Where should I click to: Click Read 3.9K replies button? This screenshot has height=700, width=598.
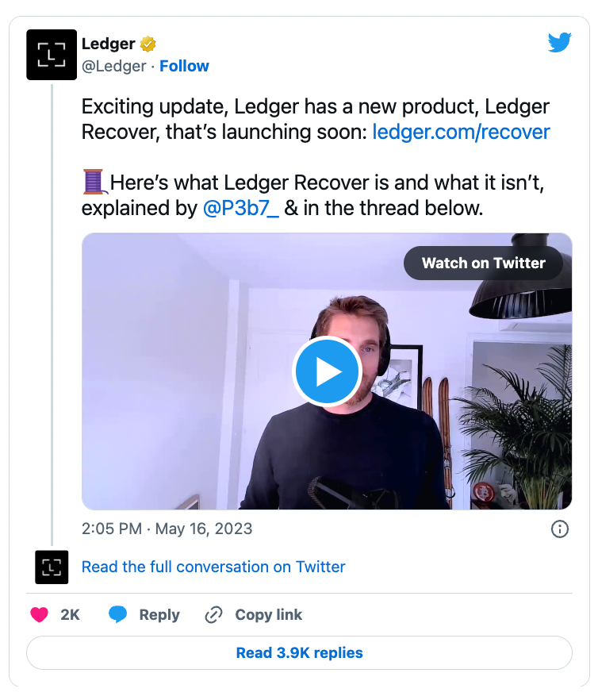(x=299, y=653)
